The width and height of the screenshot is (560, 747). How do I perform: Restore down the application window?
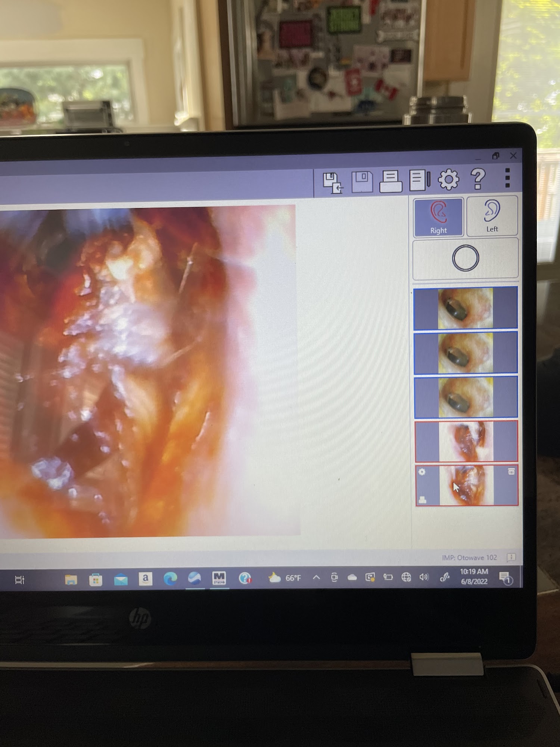[495, 156]
